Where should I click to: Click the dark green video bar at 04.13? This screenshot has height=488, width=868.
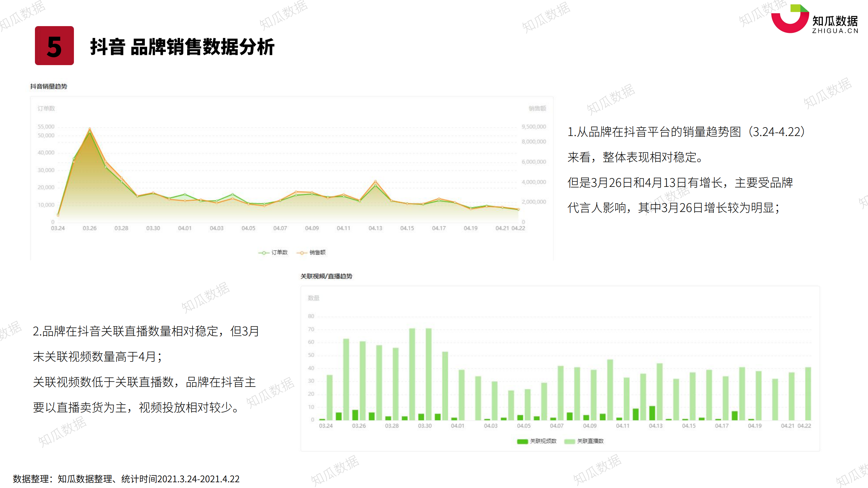point(652,413)
